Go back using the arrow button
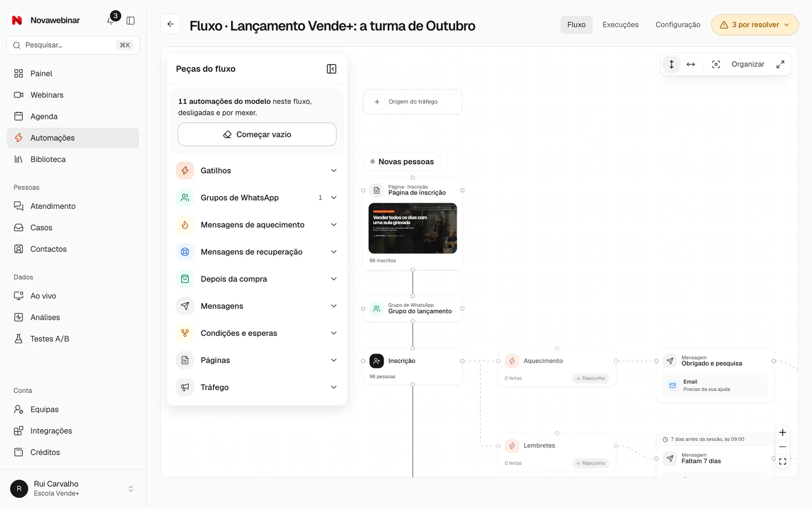Image resolution: width=812 pixels, height=508 pixels. [171, 24]
